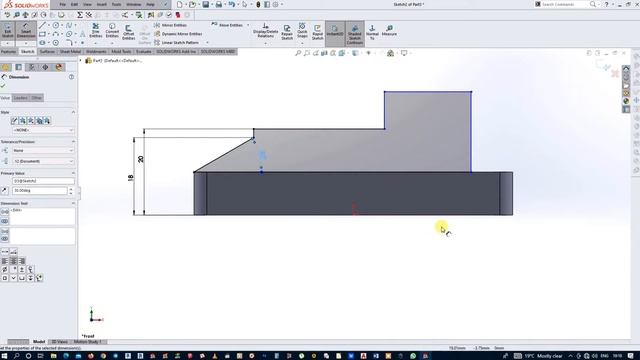Switch to the Sheet Metal tab
The width and height of the screenshot is (640, 360).
(70, 52)
